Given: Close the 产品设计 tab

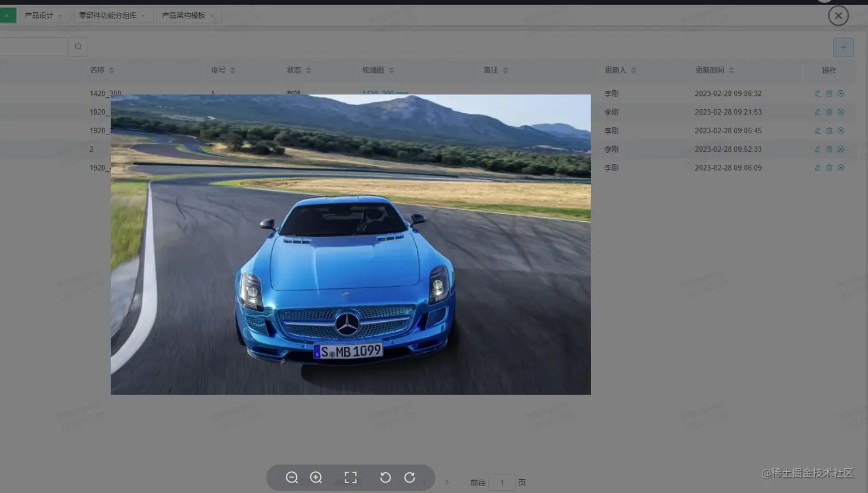Looking at the screenshot, I should coord(60,16).
